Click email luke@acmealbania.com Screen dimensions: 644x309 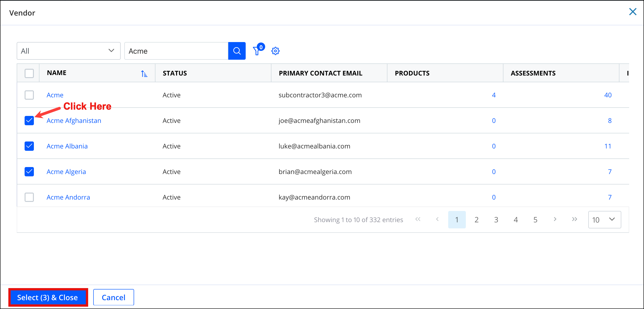point(314,146)
